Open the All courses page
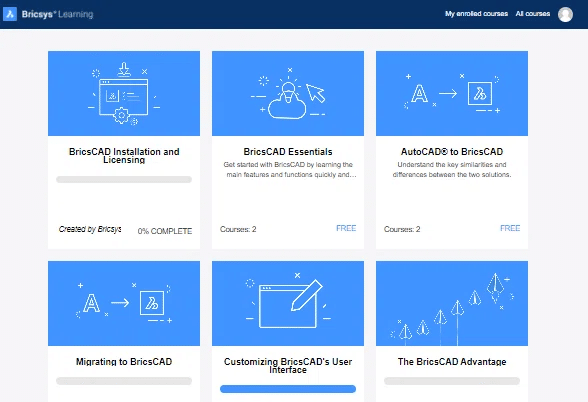 [532, 14]
